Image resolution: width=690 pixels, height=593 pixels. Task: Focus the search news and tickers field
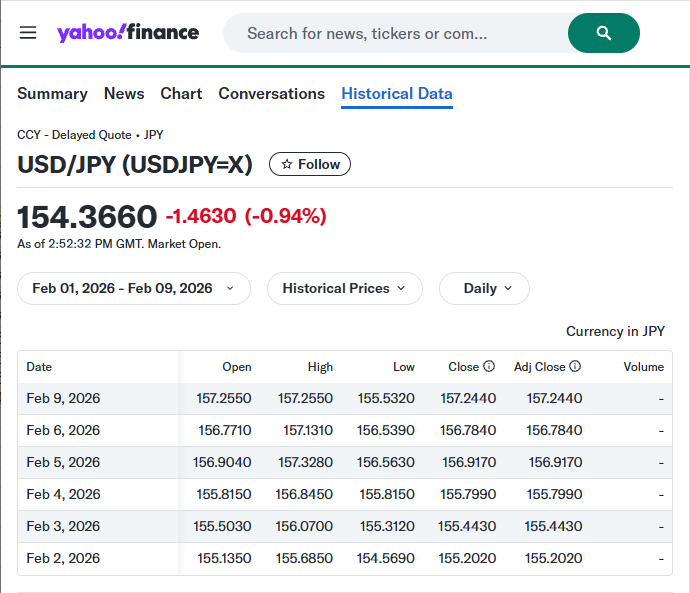[396, 33]
